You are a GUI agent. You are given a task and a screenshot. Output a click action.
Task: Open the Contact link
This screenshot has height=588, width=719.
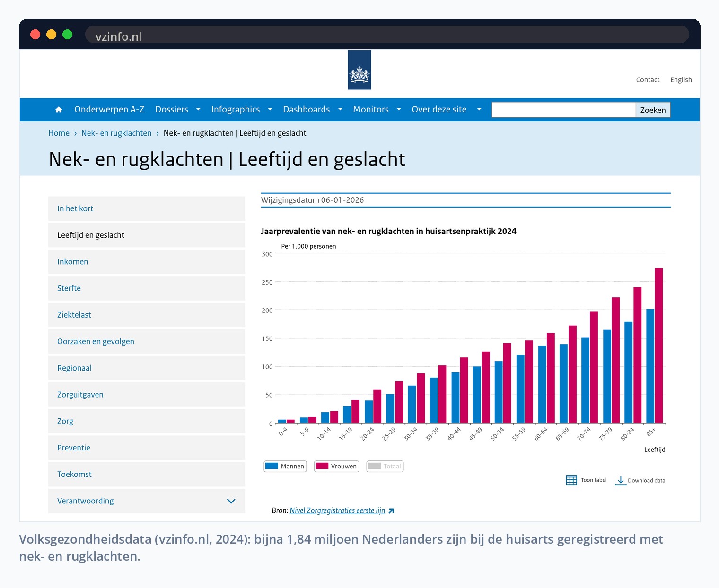[648, 80]
